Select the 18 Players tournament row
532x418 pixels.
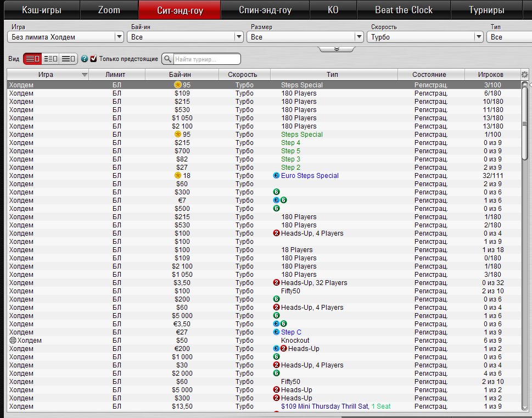tap(264, 249)
